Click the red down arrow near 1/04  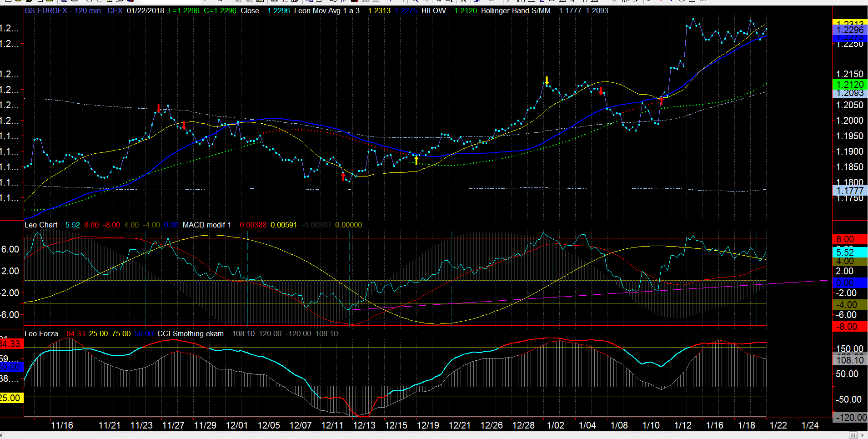pos(601,91)
